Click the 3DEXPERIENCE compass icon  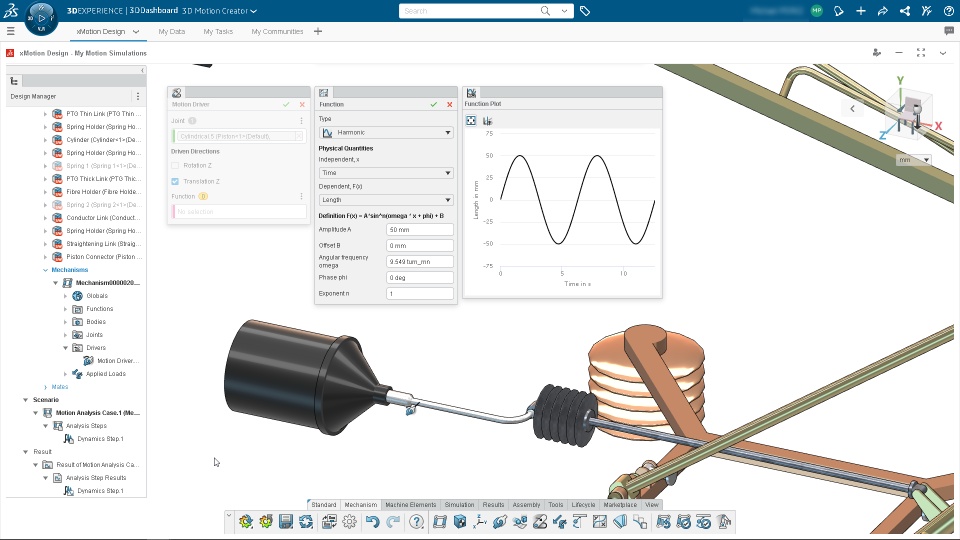click(x=41, y=18)
